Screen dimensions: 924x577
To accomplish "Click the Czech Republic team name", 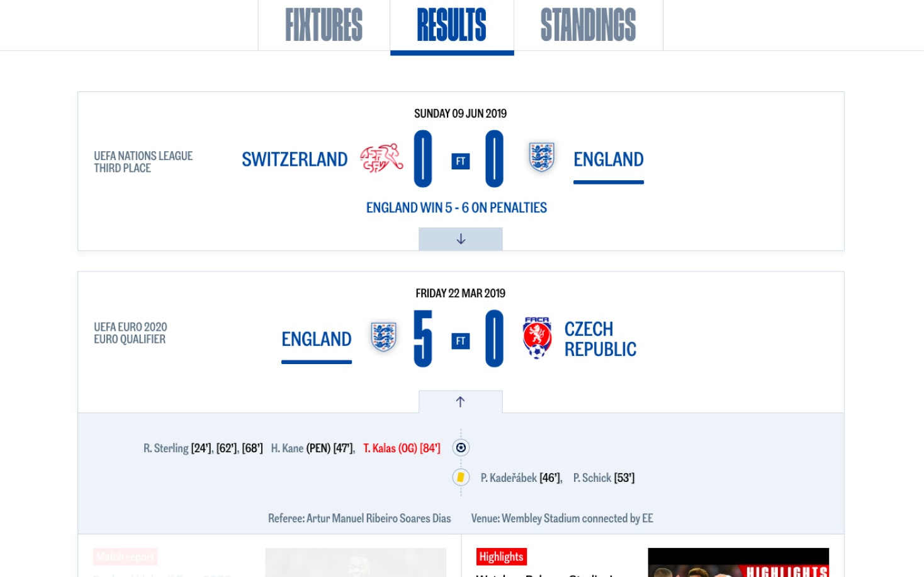I will pyautogui.click(x=600, y=339).
